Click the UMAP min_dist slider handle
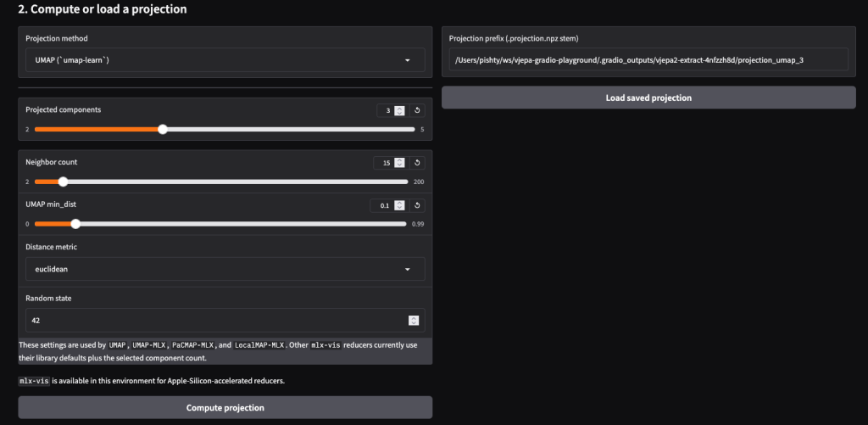 (75, 224)
